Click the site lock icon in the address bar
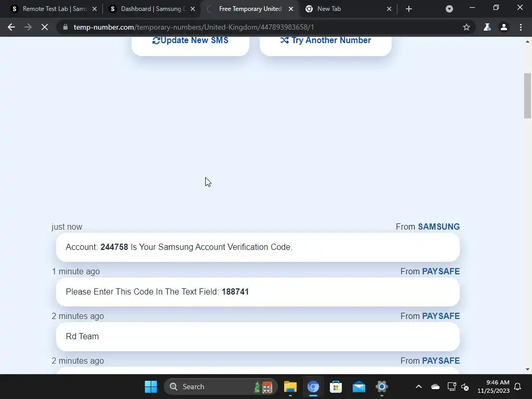The height and width of the screenshot is (399, 532). (x=65, y=27)
